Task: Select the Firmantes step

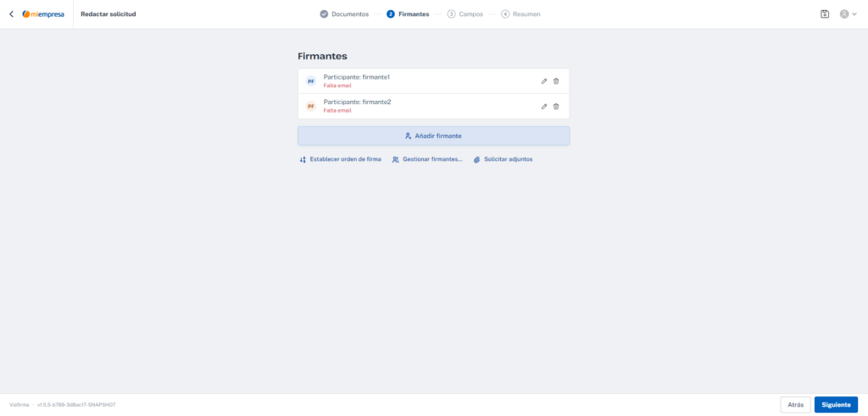Action: pos(408,14)
